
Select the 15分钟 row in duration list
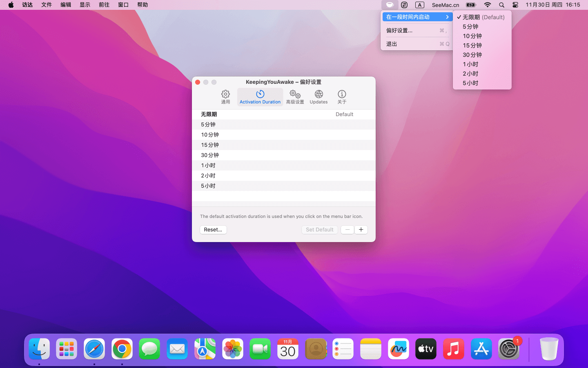(x=283, y=145)
